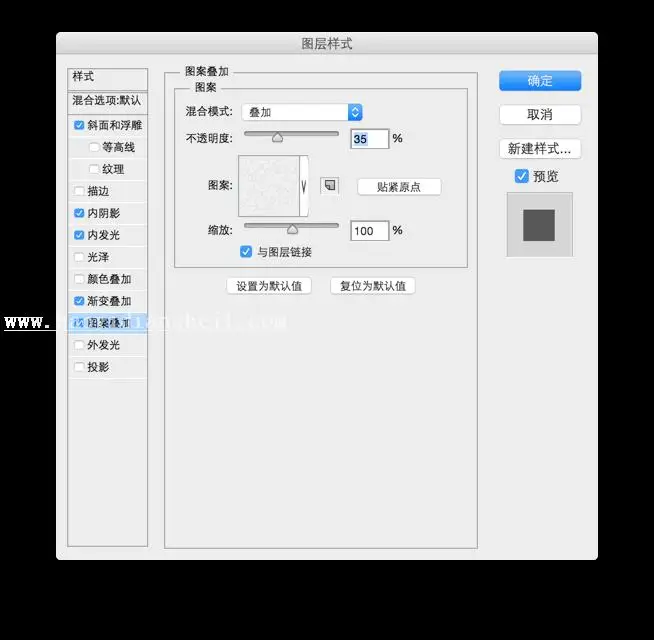Image resolution: width=654 pixels, height=640 pixels.
Task: Open 内阴影 settings label
Action: click(103, 213)
